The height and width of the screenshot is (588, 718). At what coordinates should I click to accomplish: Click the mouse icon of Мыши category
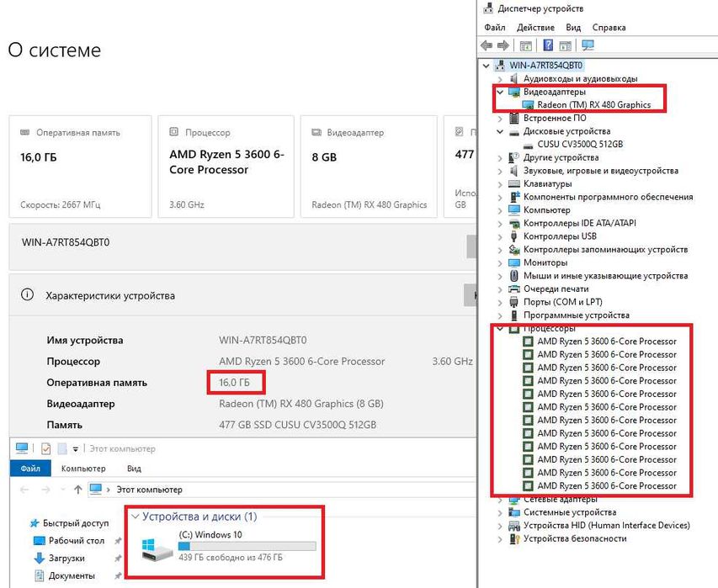[514, 276]
